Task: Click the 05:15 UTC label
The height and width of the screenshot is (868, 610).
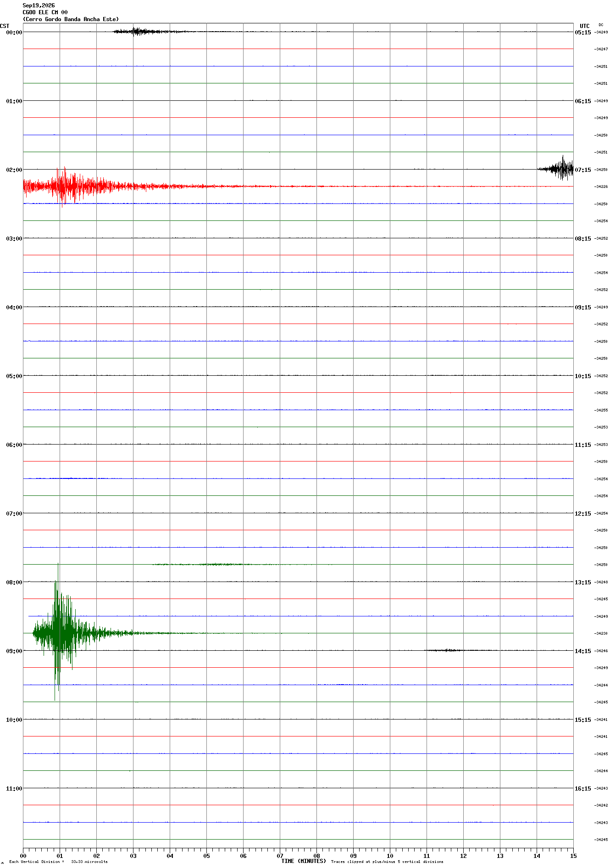Action: pyautogui.click(x=583, y=32)
